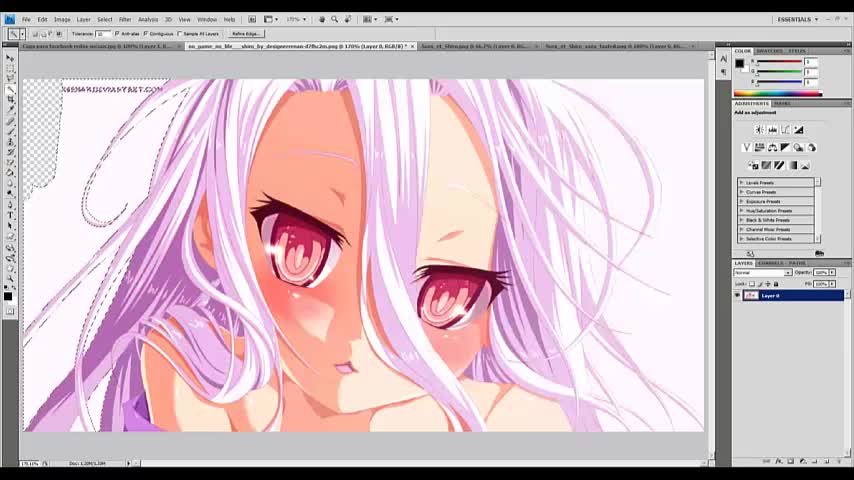Expand Exposure Presets list
Screen dimensions: 854x480
click(x=742, y=201)
